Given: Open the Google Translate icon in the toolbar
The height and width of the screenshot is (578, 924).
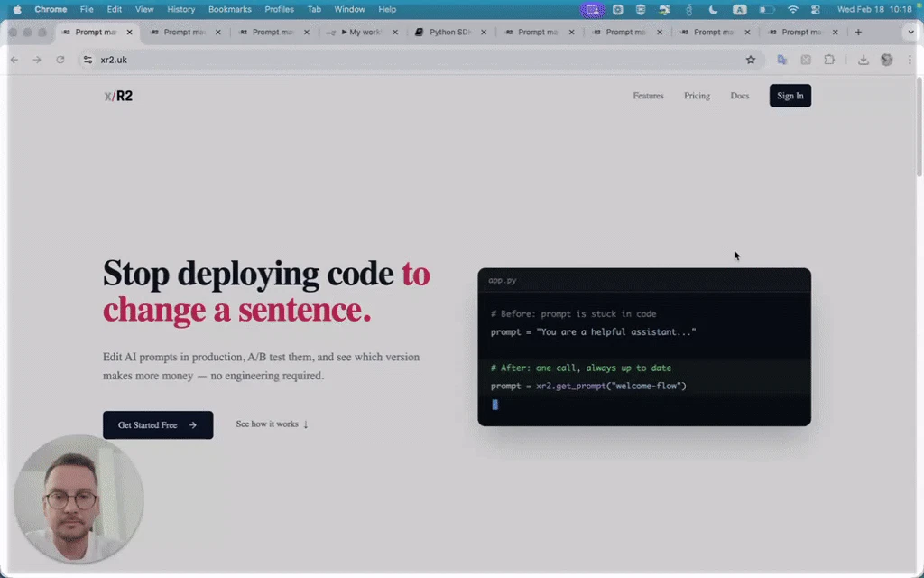Looking at the screenshot, I should (x=782, y=60).
